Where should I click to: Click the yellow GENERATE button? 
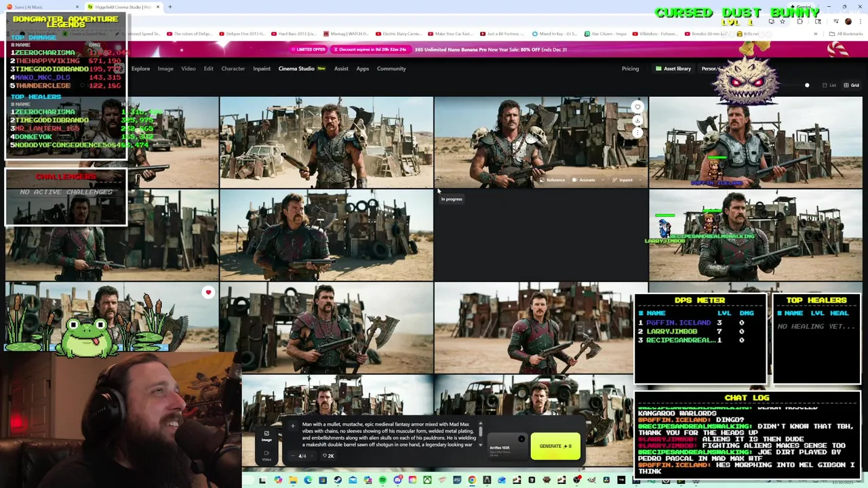click(x=555, y=446)
